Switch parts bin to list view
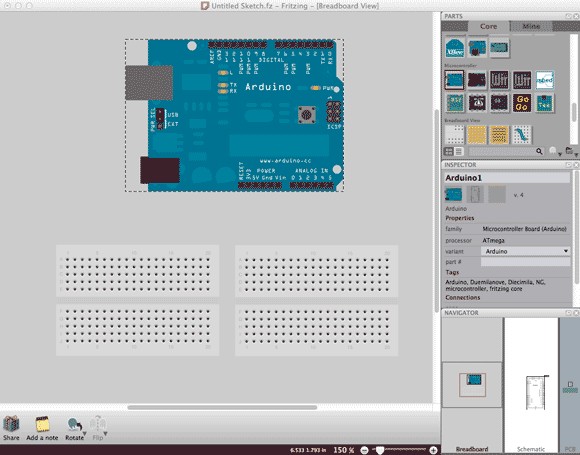580x455 pixels. point(458,151)
